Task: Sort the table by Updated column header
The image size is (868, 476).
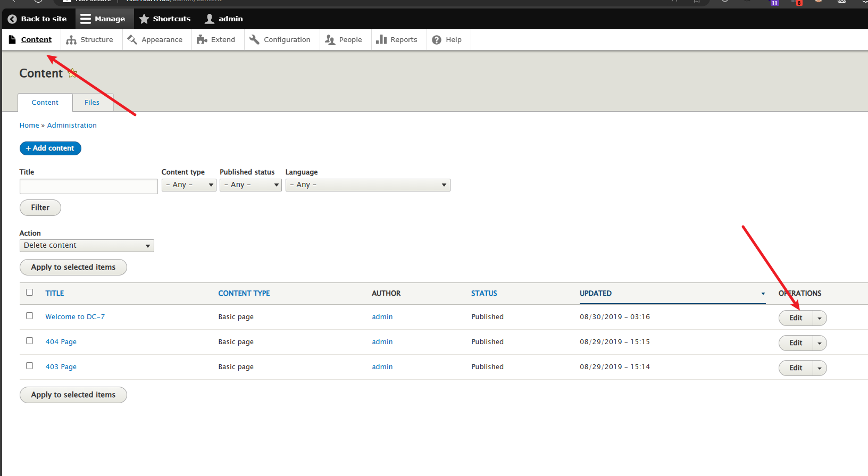Action: point(596,293)
